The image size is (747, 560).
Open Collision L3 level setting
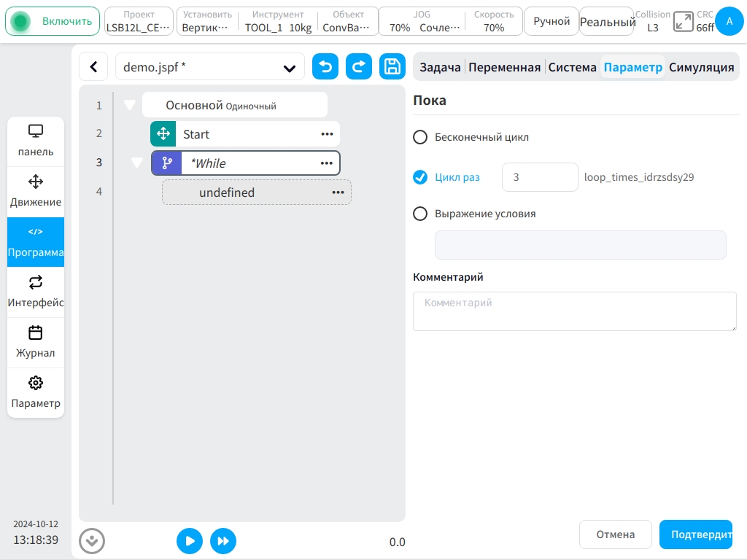point(653,21)
